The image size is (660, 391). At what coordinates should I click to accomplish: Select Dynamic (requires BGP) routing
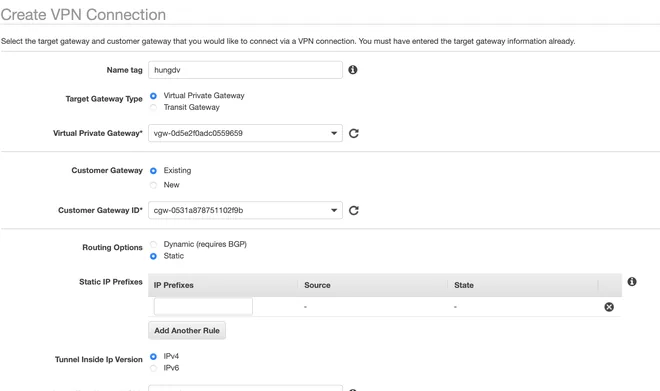coord(154,245)
